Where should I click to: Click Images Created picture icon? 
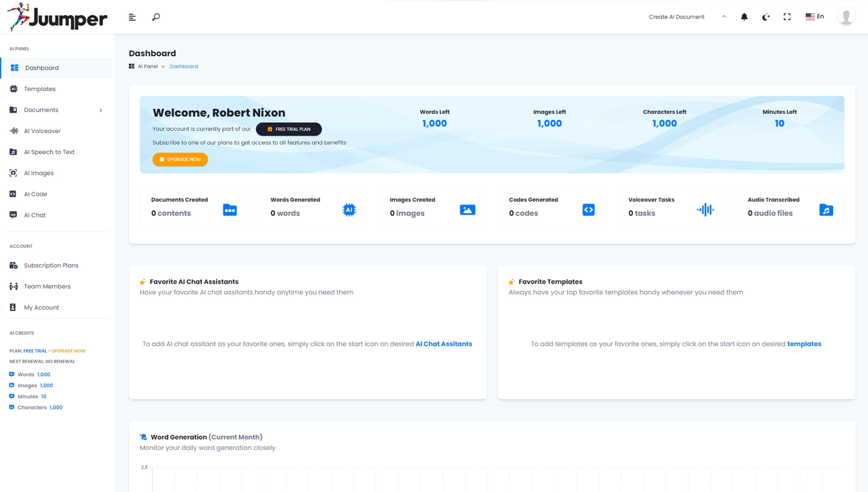pyautogui.click(x=467, y=210)
